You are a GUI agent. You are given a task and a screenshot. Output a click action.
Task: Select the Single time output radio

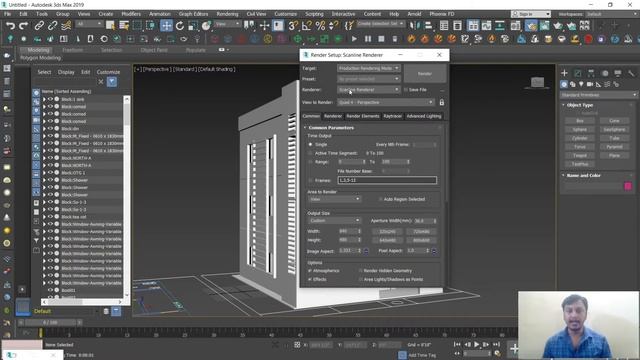tap(310, 144)
